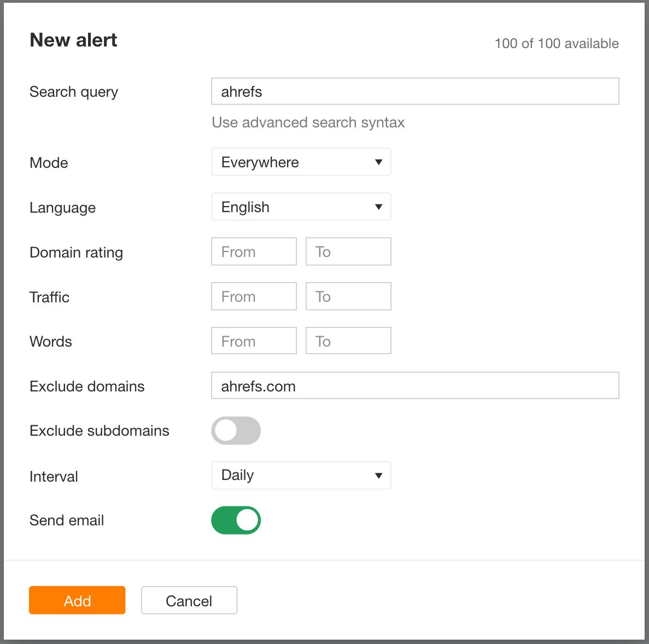Click the Traffic From field
This screenshot has width=649, height=644.
tap(253, 296)
